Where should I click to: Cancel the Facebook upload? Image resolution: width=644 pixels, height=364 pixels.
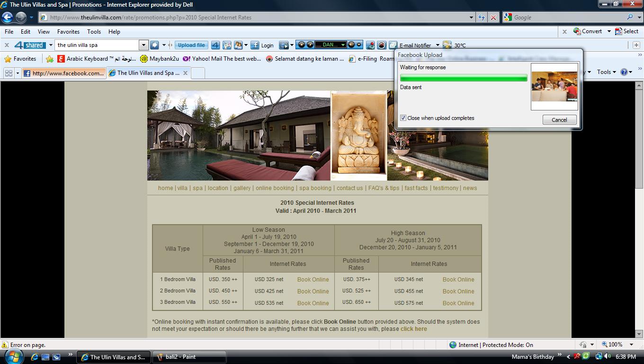coord(559,120)
